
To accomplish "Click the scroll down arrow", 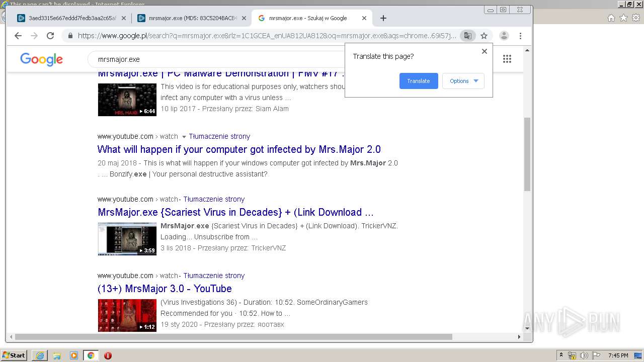I will pos(527,328).
